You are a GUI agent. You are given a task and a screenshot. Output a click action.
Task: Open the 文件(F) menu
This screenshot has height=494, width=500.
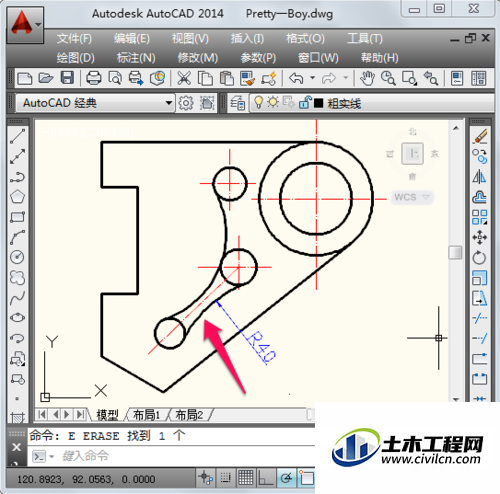tap(74, 39)
